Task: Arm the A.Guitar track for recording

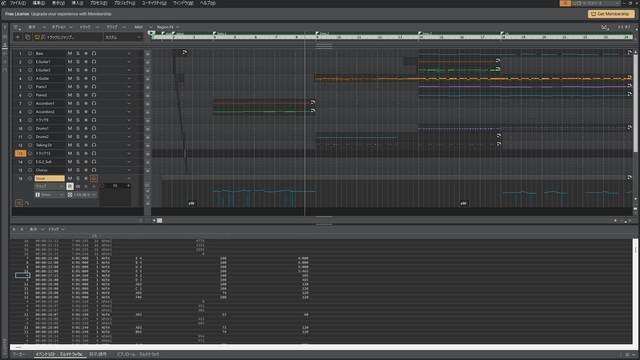Action: 86,78
